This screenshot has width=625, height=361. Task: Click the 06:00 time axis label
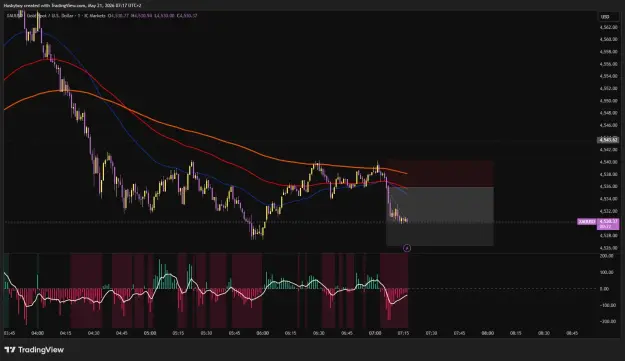(x=263, y=333)
